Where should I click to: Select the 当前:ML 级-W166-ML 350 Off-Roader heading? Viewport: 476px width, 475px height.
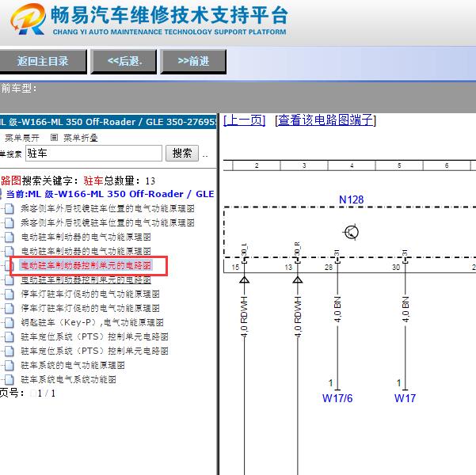[x=110, y=194]
